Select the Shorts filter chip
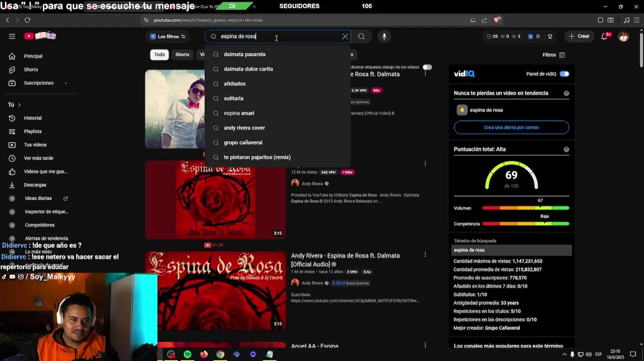The height and width of the screenshot is (361, 644). tap(182, 55)
